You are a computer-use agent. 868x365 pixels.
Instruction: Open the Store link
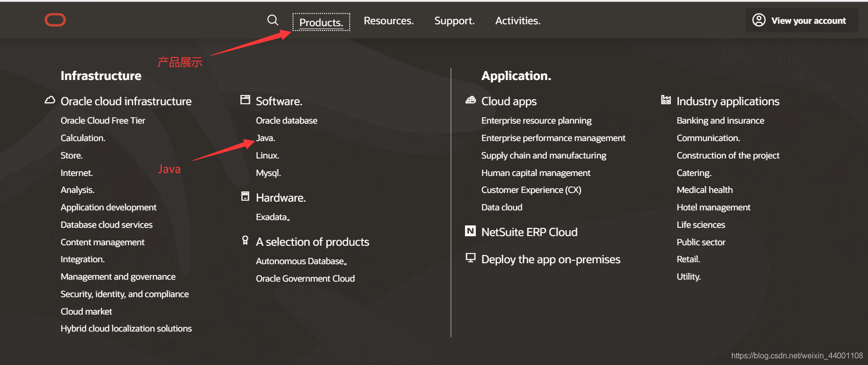(72, 156)
